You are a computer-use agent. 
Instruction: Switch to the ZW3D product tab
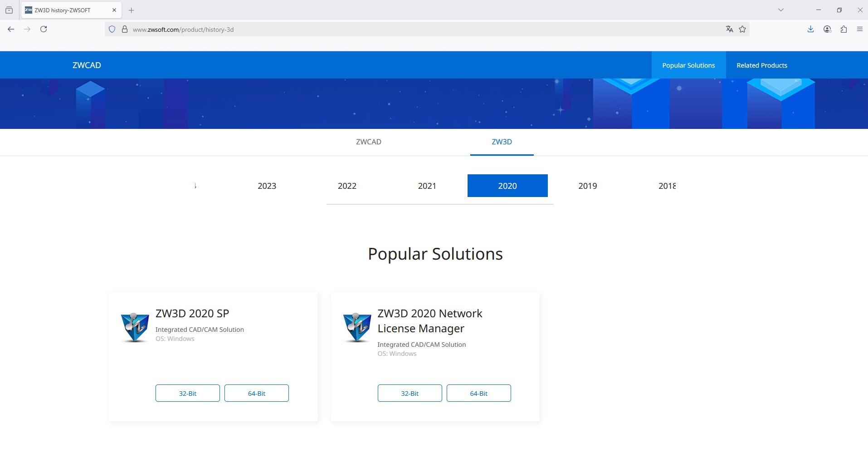tap(502, 142)
